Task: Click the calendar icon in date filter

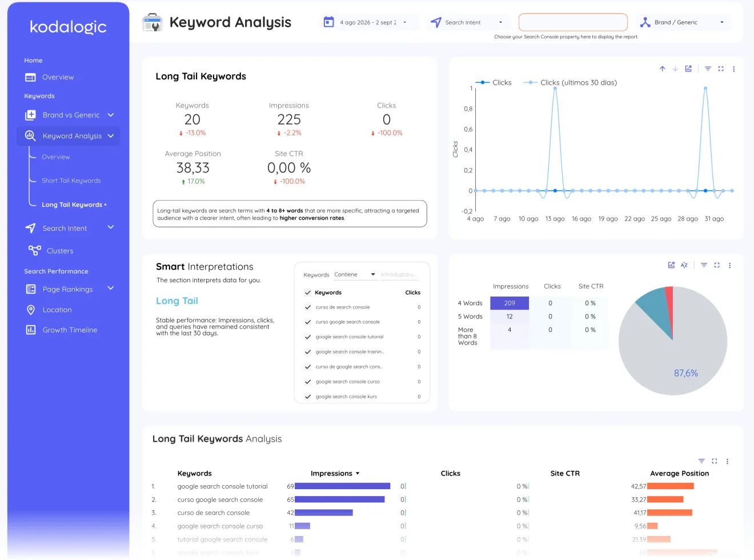Action: point(328,22)
